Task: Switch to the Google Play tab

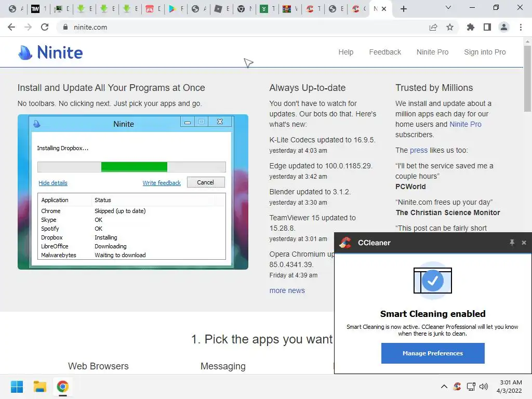Action: pos(176,9)
